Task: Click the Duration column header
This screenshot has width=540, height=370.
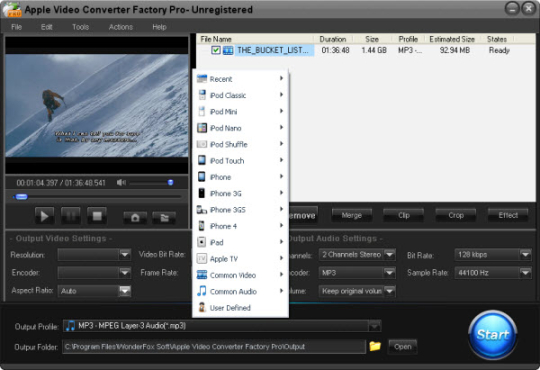Action: coord(333,39)
